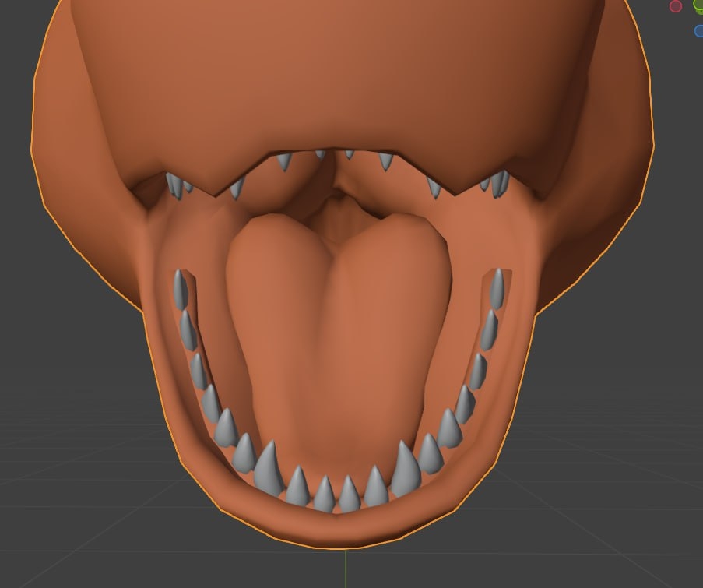
Task: Click the green Y axis line below the chin
Action: coord(346,569)
